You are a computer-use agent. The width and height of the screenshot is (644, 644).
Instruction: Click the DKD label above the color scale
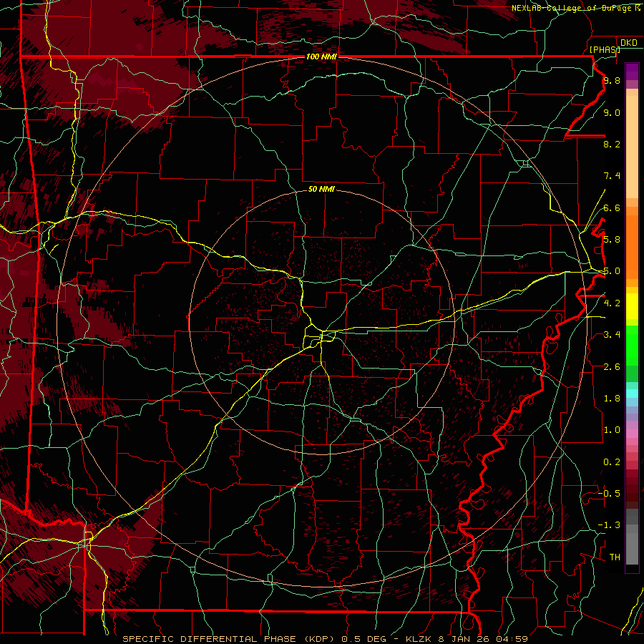628,43
